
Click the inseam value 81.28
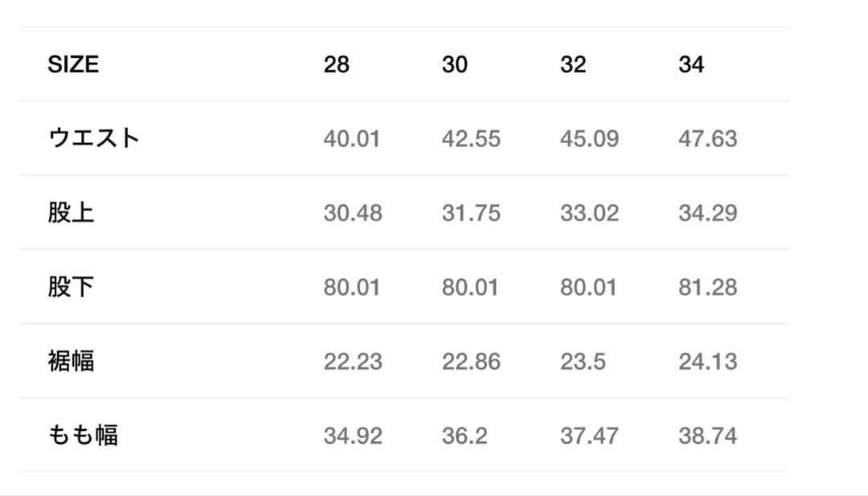tap(707, 287)
